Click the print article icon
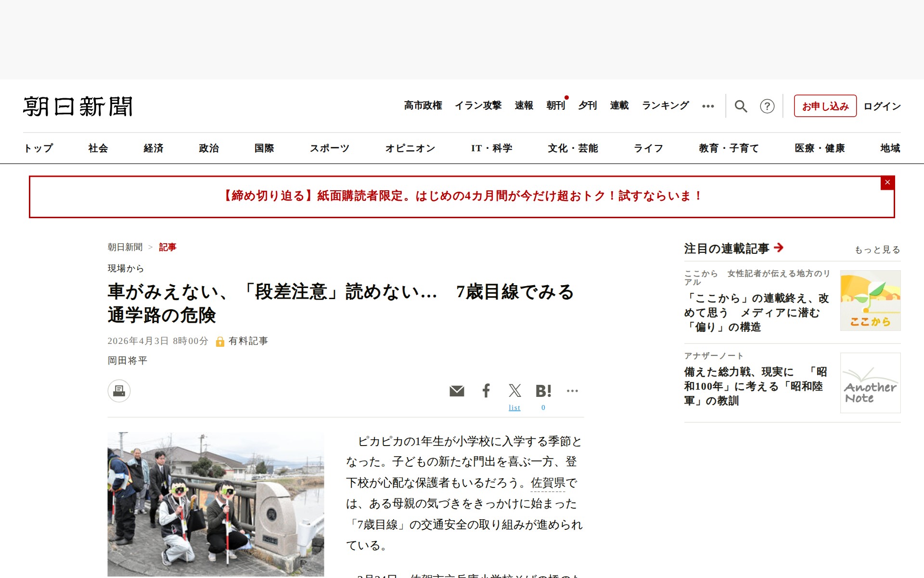Viewport: 924px width, 578px height. click(x=119, y=391)
